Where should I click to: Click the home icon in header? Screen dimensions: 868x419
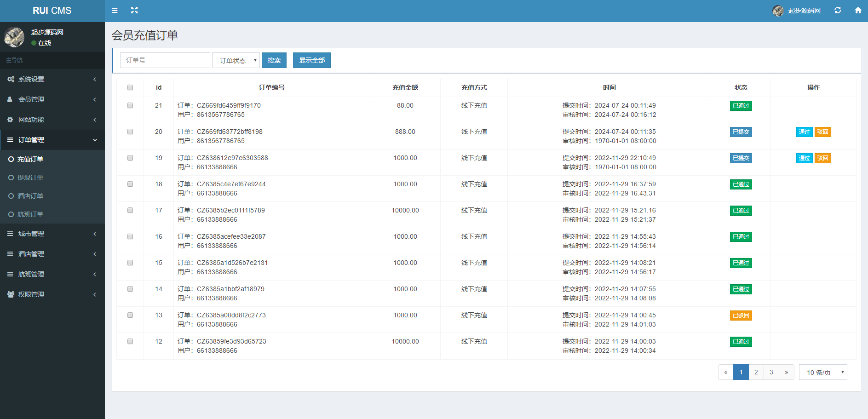[x=858, y=11]
